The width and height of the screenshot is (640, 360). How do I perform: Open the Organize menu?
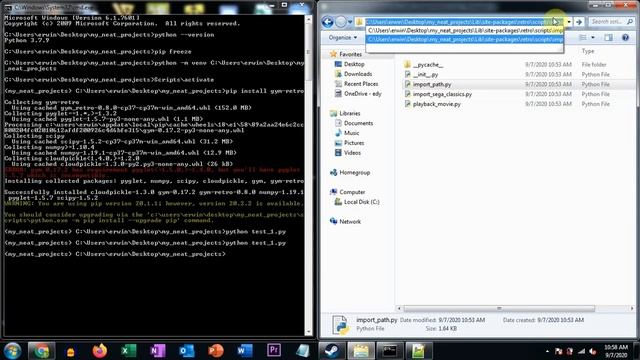[x=343, y=38]
